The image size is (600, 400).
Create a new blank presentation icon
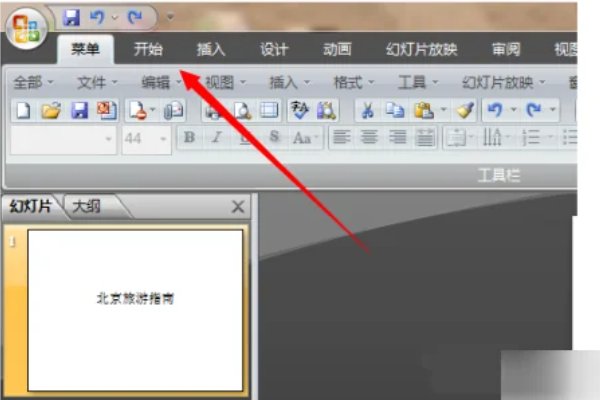pos(24,111)
